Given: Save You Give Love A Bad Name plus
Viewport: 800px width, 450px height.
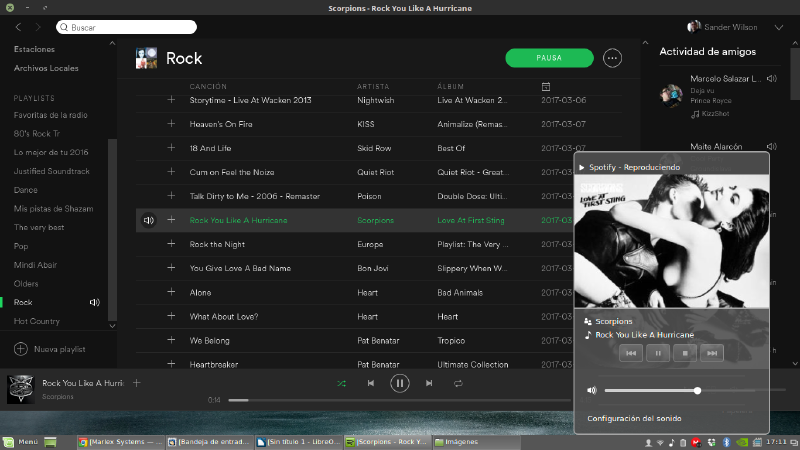Looking at the screenshot, I should coord(171,268).
